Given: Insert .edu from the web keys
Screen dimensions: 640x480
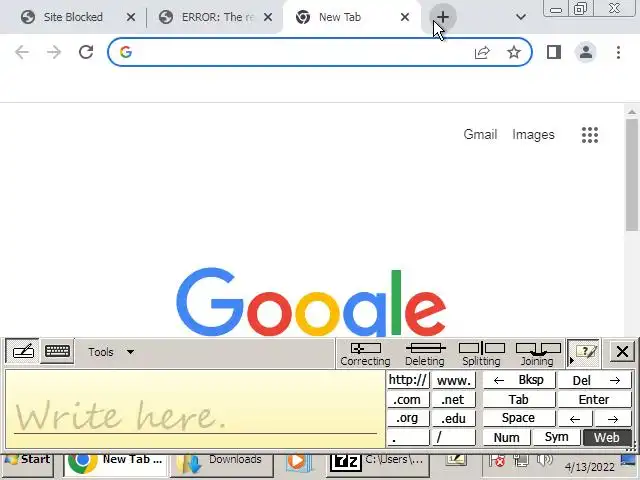Looking at the screenshot, I should 453,418.
